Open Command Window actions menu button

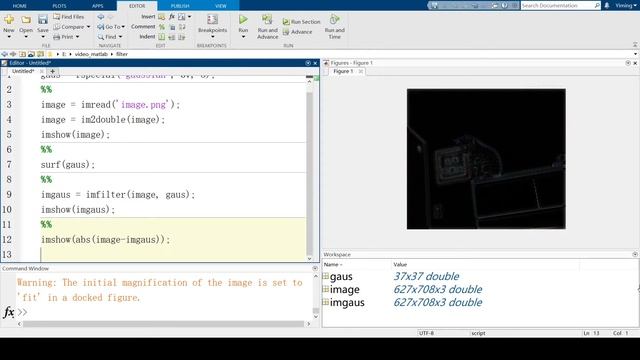click(x=315, y=269)
